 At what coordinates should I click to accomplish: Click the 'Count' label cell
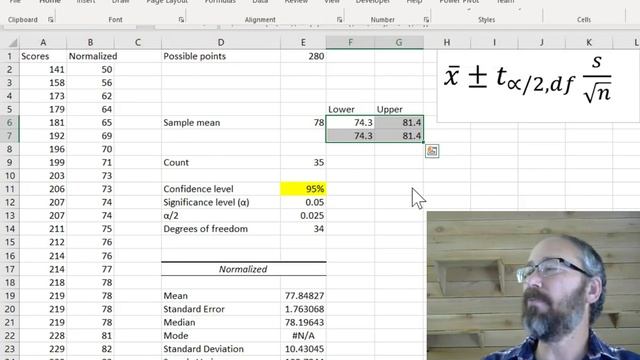pyautogui.click(x=221, y=162)
